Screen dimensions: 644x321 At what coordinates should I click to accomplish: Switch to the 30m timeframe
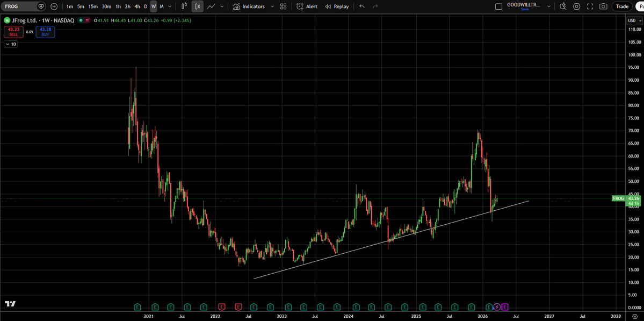click(107, 6)
